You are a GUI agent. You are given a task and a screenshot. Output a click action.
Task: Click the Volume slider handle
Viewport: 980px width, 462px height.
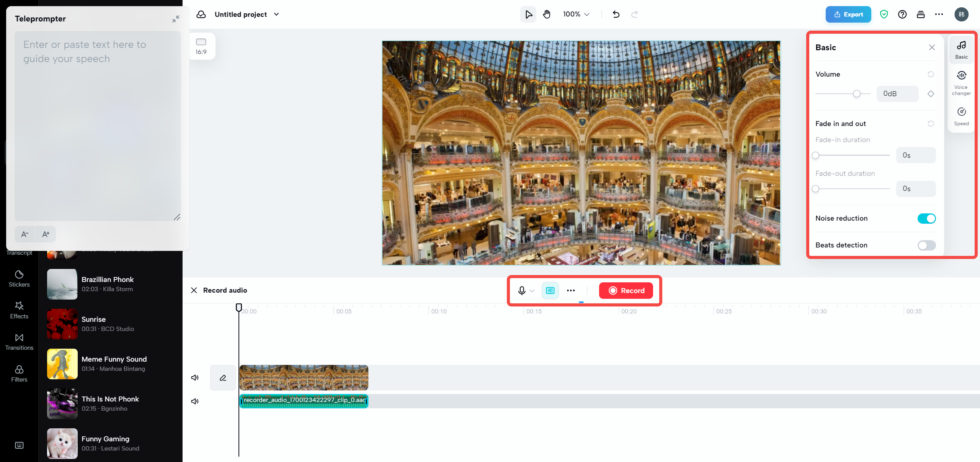[x=857, y=94]
